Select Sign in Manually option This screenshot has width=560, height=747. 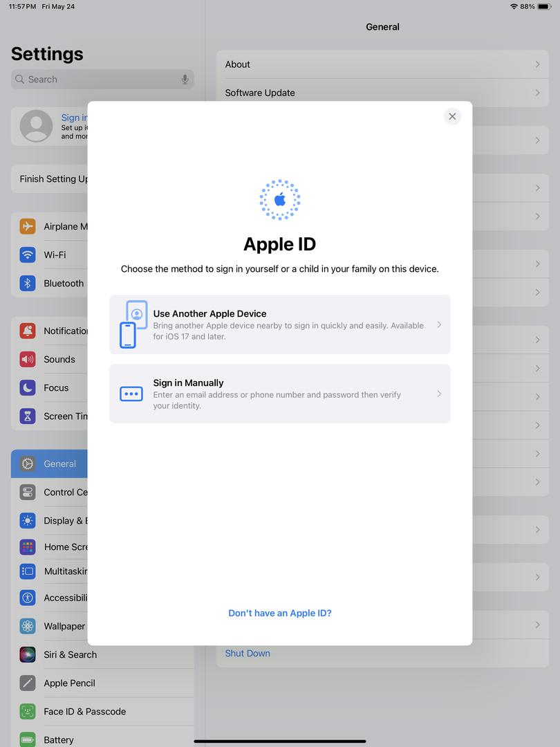point(279,394)
